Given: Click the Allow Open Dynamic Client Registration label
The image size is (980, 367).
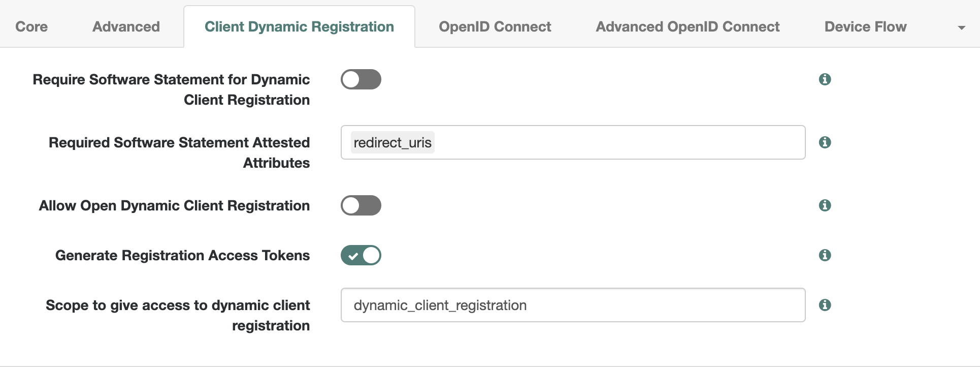Looking at the screenshot, I should click(x=174, y=205).
